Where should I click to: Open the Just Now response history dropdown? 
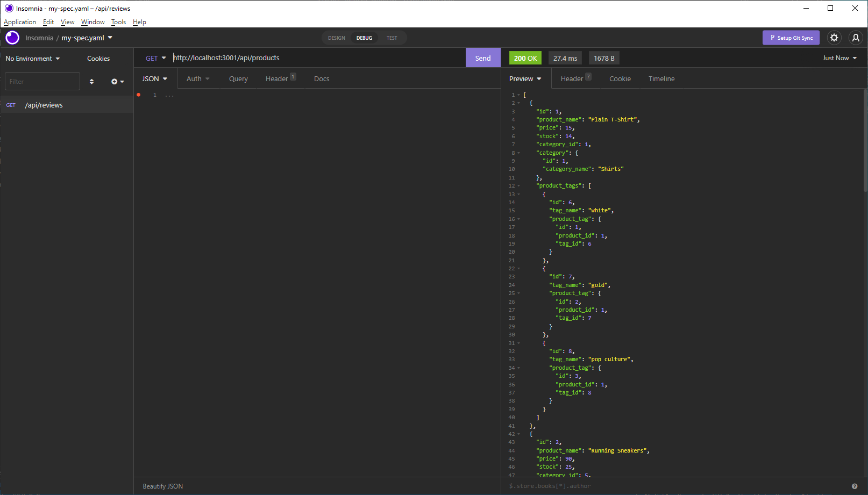coord(839,58)
